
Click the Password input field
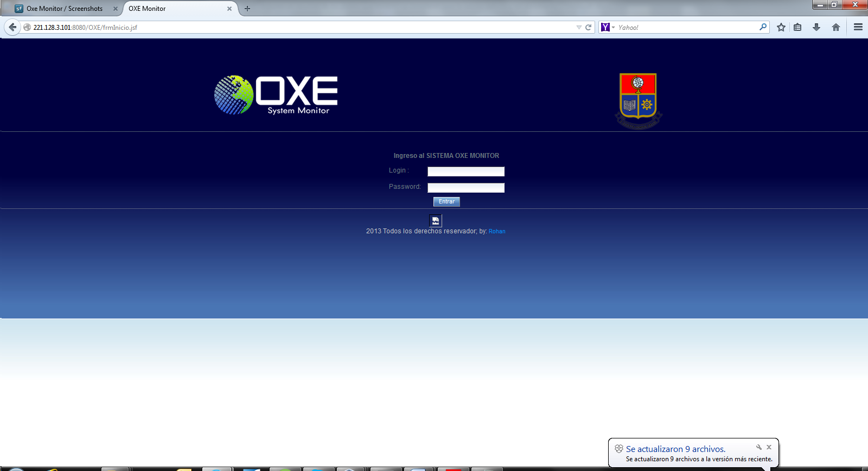coord(466,188)
